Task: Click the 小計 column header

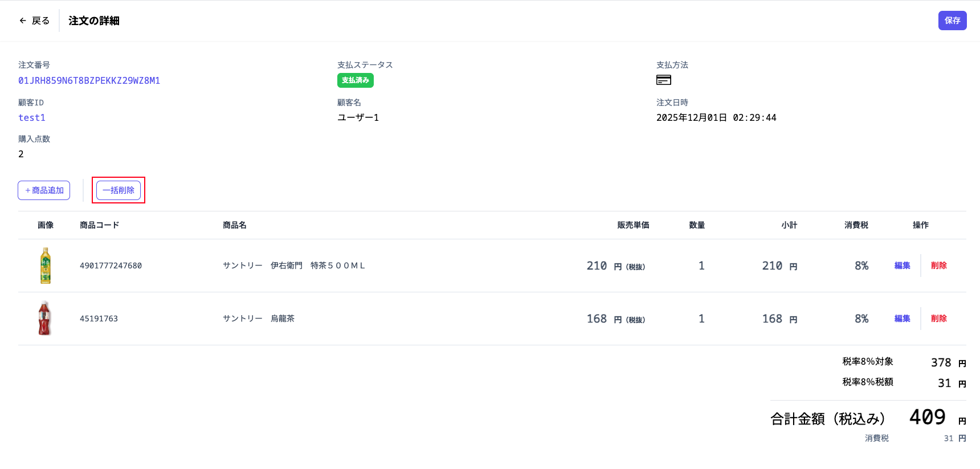Action: click(x=789, y=225)
